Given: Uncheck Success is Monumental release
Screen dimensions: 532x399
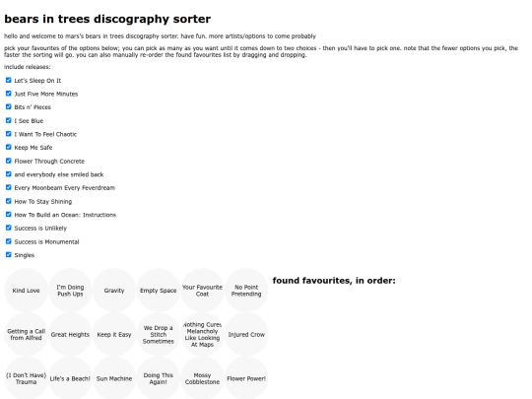Looking at the screenshot, I should (9, 241).
